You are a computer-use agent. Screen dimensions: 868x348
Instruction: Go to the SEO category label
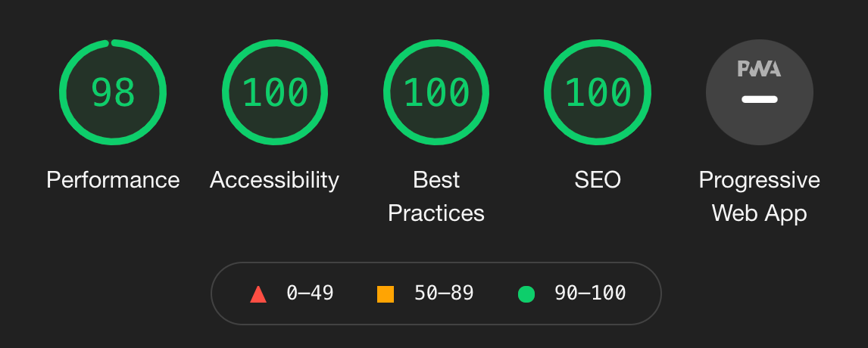coord(598,180)
